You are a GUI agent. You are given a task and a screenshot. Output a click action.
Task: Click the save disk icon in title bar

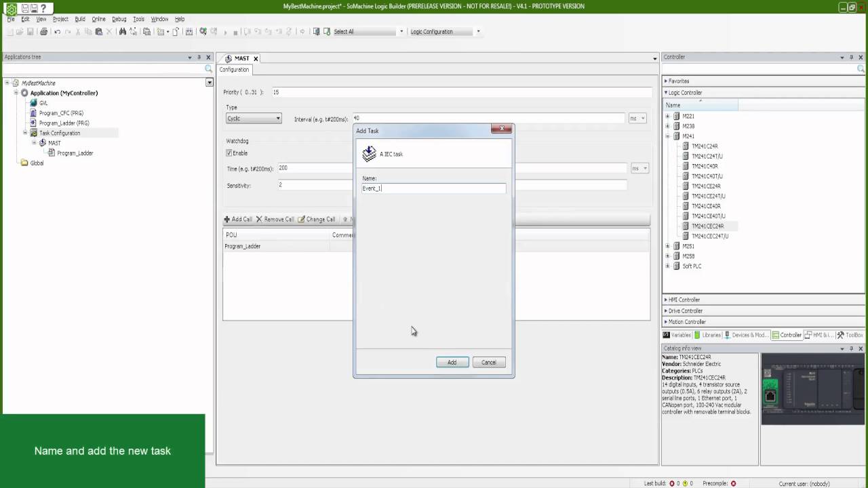[x=24, y=9]
